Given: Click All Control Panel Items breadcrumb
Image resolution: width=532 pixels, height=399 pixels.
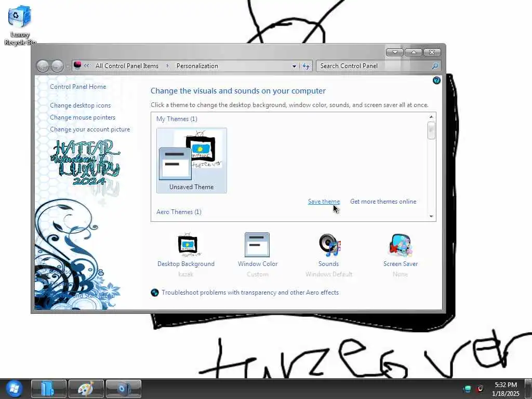Looking at the screenshot, I should pos(127,66).
